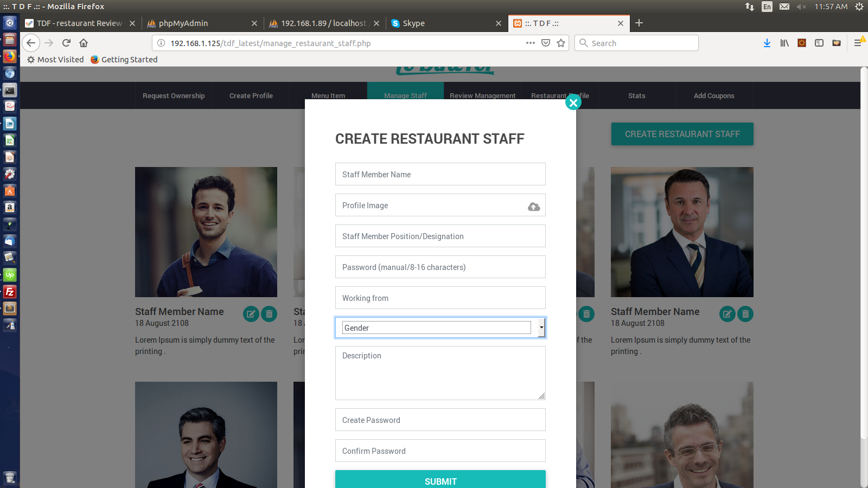This screenshot has width=868, height=488.
Task: Edit the top-right staff member card
Action: [727, 314]
